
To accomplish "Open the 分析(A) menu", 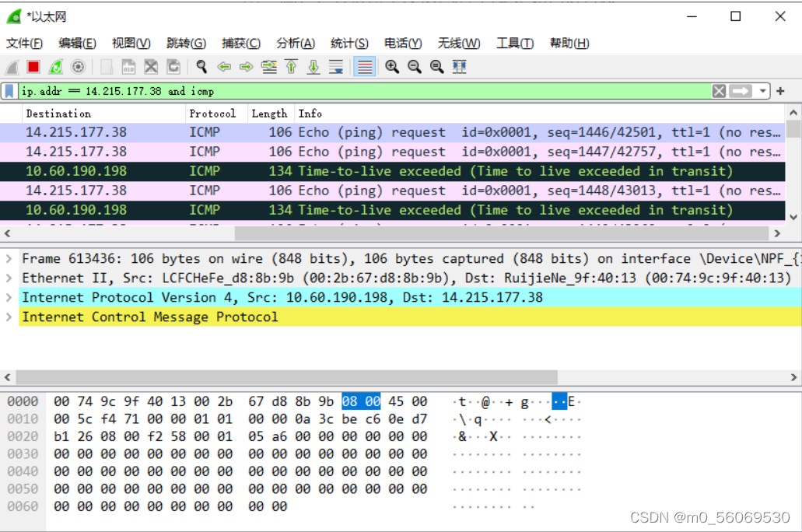I will coord(296,43).
